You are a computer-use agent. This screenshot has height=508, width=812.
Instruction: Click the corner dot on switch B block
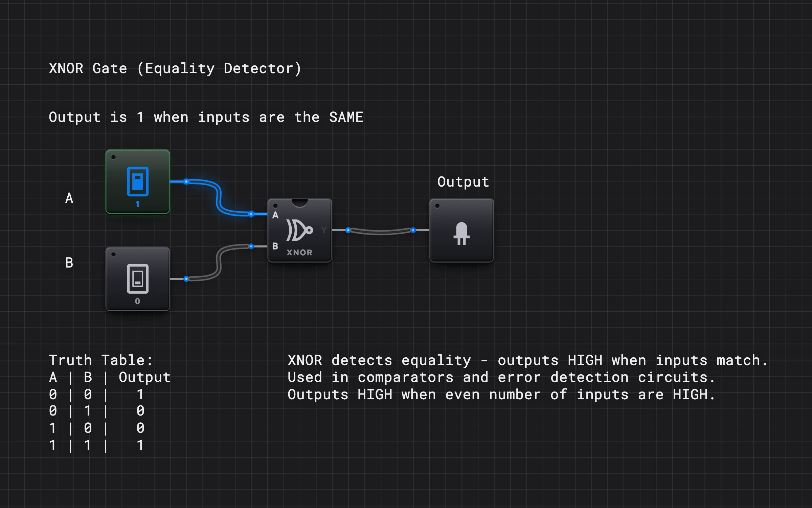(x=114, y=255)
